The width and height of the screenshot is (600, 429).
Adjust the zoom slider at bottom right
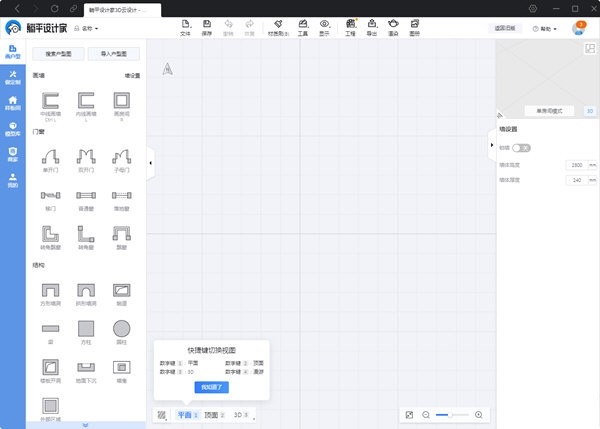pos(453,414)
